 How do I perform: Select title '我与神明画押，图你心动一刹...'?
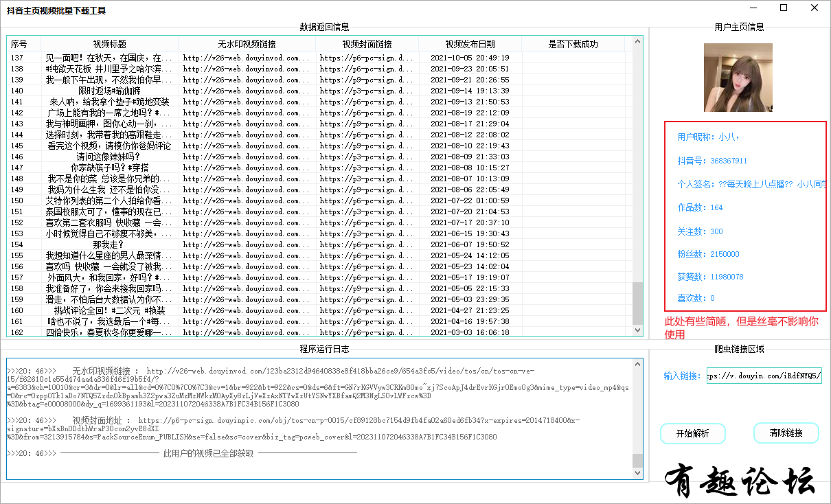point(109,124)
